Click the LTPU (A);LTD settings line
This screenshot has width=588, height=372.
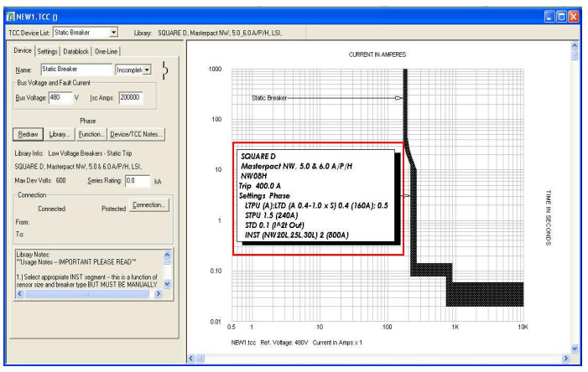(316, 205)
